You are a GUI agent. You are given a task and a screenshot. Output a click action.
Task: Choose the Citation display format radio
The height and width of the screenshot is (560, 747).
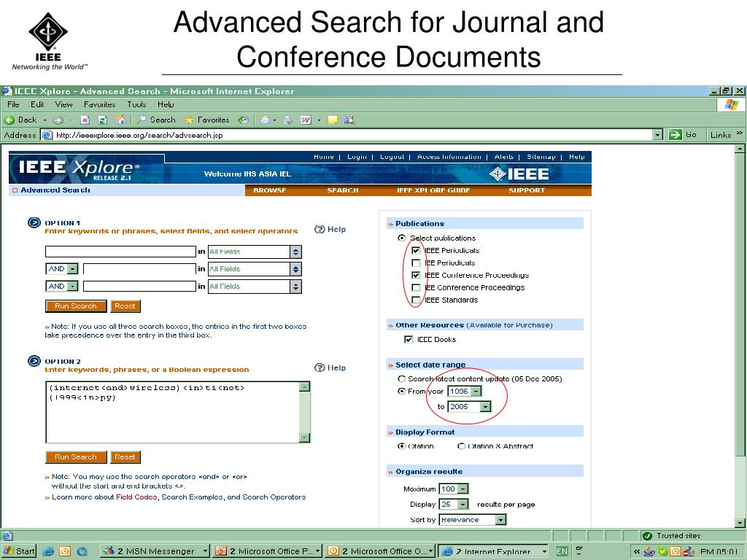tap(402, 446)
